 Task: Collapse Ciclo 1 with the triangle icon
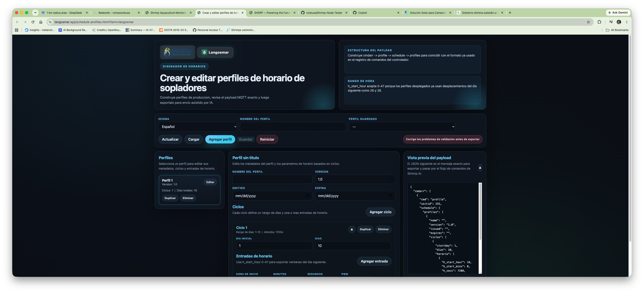[352, 229]
